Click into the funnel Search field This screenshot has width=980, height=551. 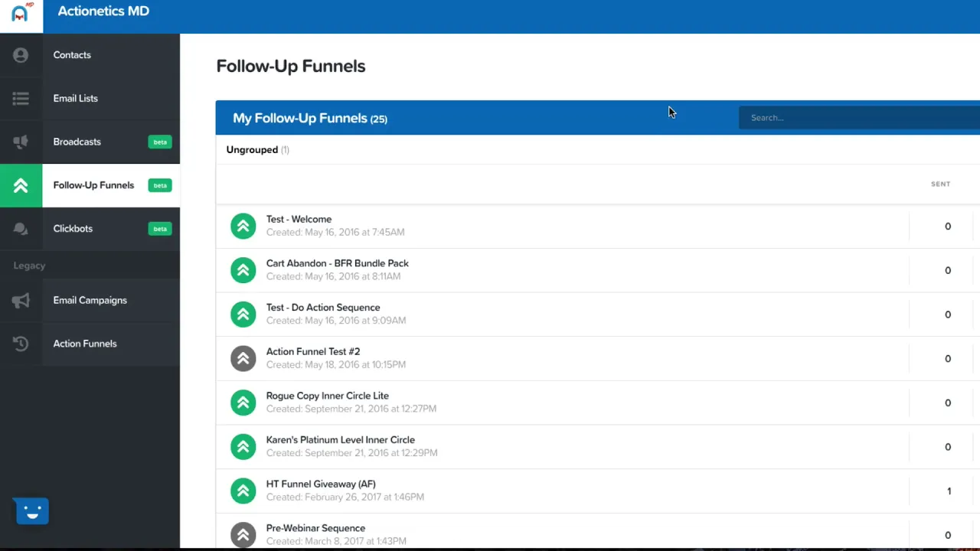click(x=859, y=118)
